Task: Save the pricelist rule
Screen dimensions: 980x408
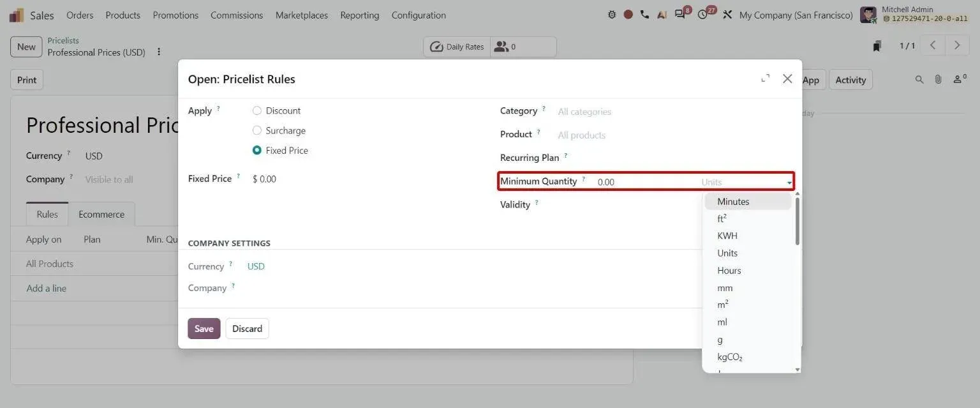Action: [204, 329]
